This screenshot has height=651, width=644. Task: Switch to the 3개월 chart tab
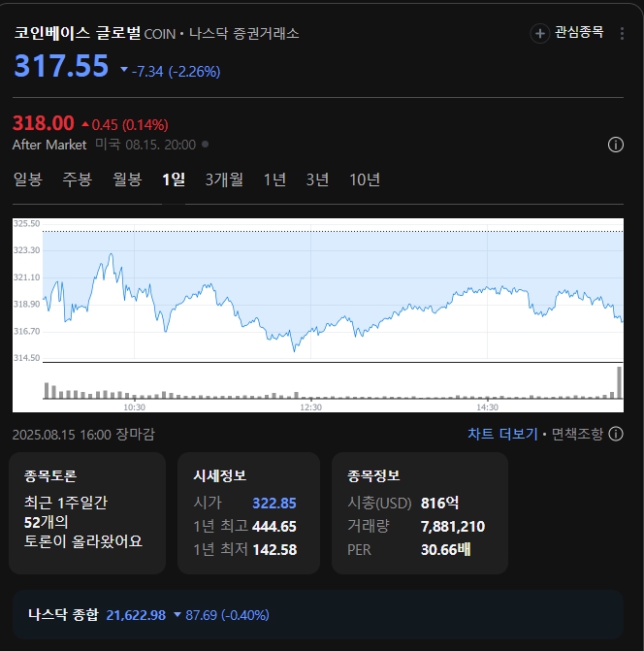point(224,179)
